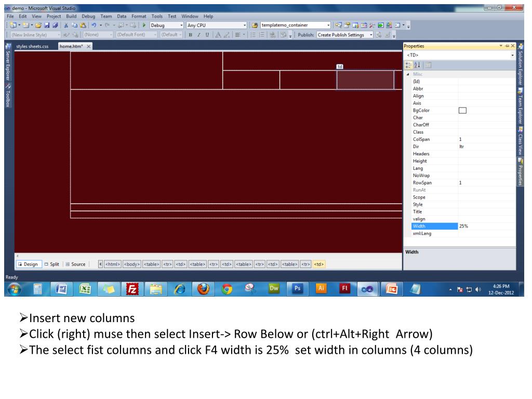Image resolution: width=532 pixels, height=399 pixels.
Task: Click the ColSpan property value field
Action: pyautogui.click(x=486, y=139)
